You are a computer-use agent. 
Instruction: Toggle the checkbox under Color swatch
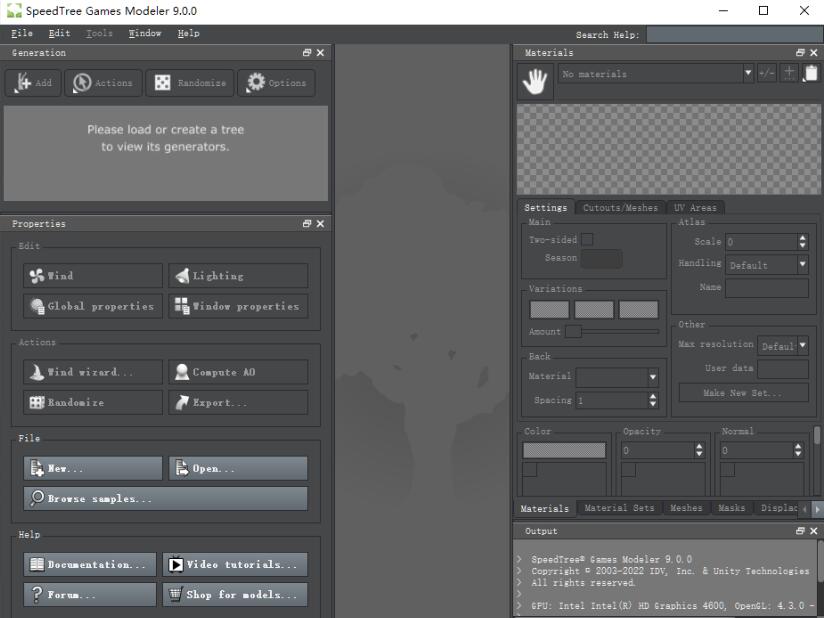click(x=529, y=469)
